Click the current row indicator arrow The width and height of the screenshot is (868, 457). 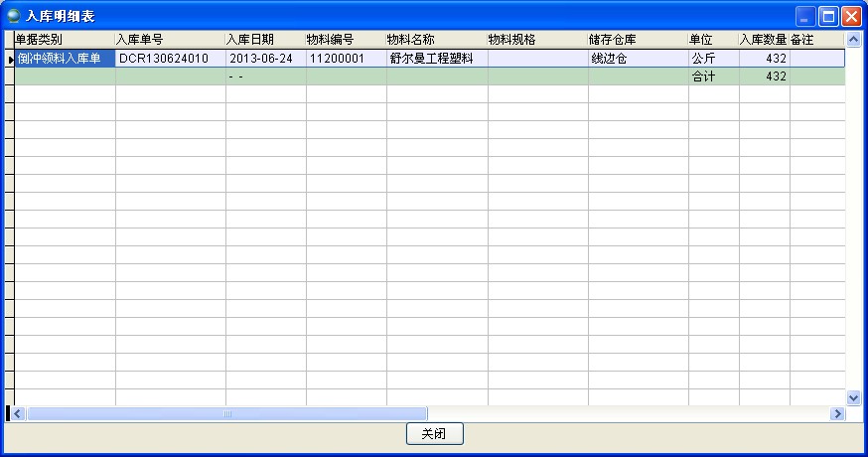pyautogui.click(x=11, y=60)
